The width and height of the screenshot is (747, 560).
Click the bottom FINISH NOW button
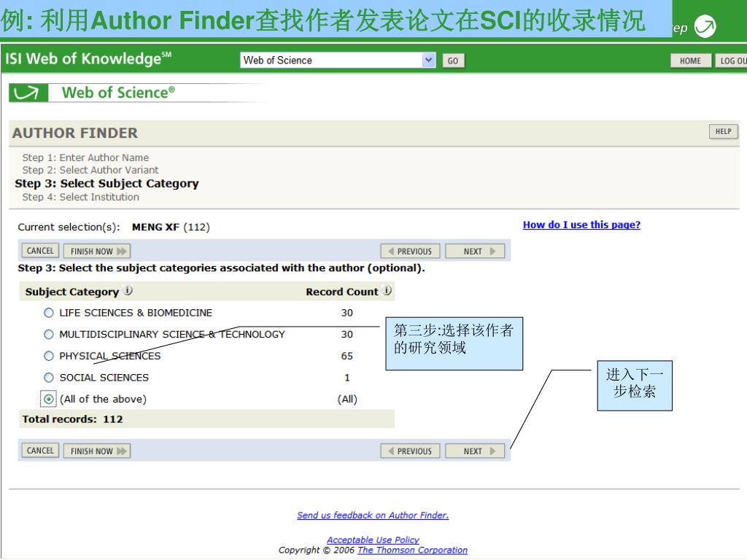(97, 451)
